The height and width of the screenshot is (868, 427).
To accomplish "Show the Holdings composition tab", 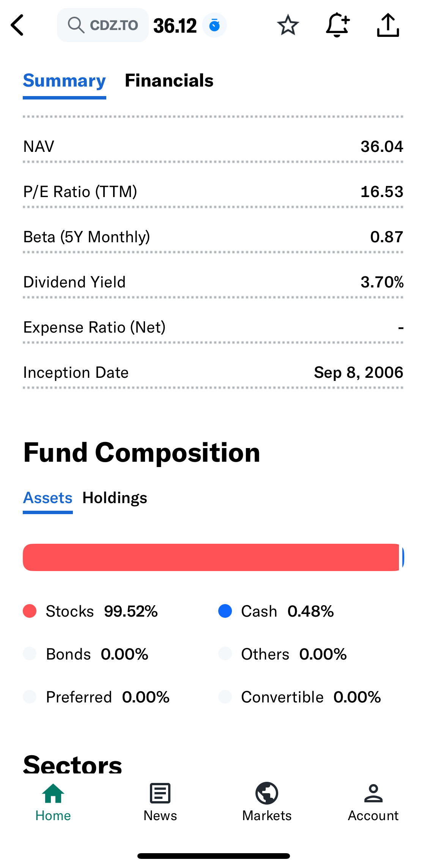I will pyautogui.click(x=115, y=498).
